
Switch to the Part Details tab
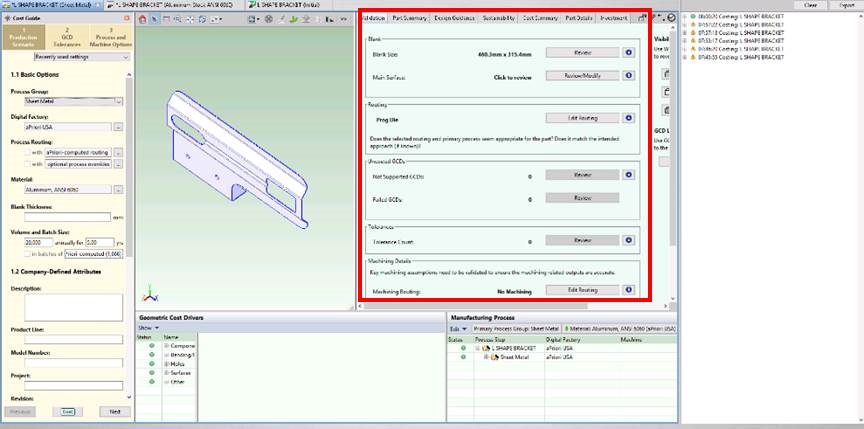[579, 18]
